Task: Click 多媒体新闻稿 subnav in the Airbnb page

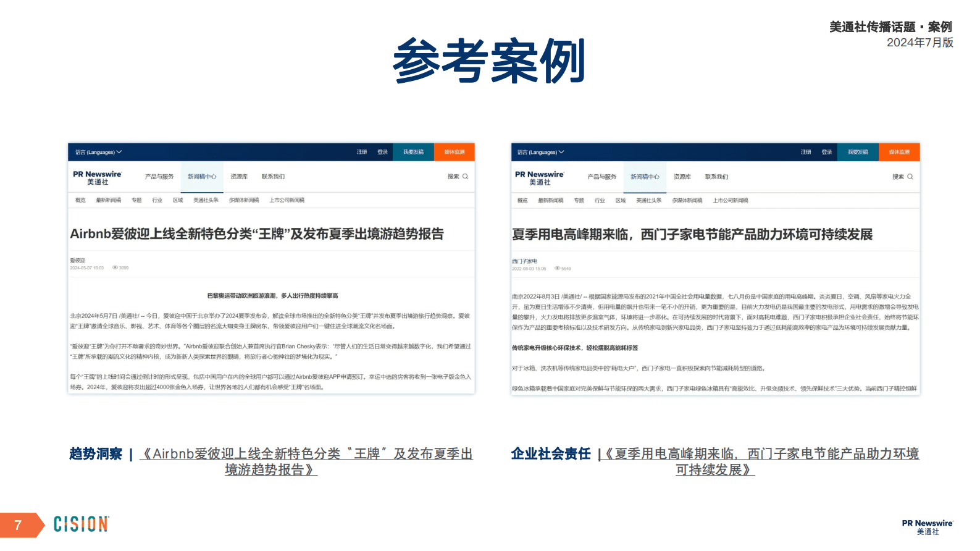Action: click(x=244, y=200)
